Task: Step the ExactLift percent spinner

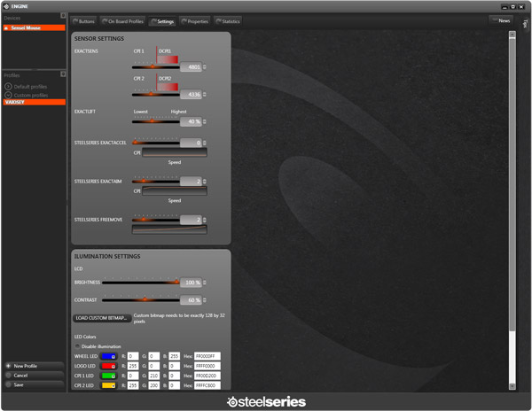Action: coord(205,121)
